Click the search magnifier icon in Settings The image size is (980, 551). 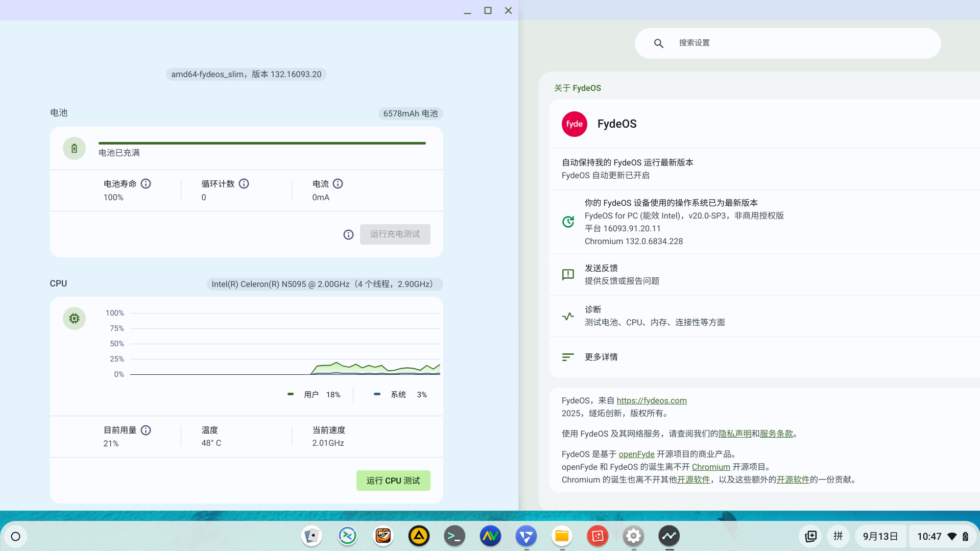(659, 43)
